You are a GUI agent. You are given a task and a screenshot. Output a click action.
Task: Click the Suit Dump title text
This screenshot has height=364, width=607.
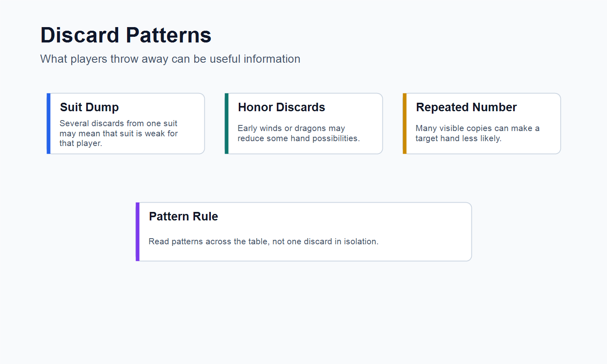(x=89, y=107)
